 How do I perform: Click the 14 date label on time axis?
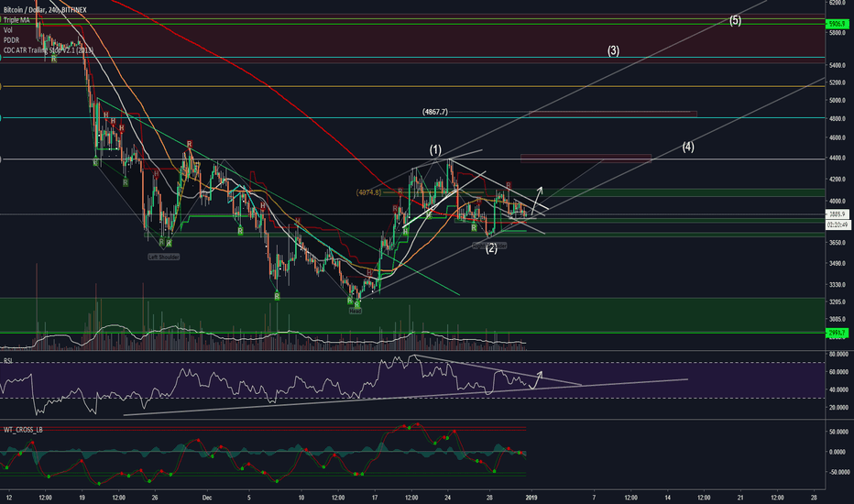tap(667, 498)
